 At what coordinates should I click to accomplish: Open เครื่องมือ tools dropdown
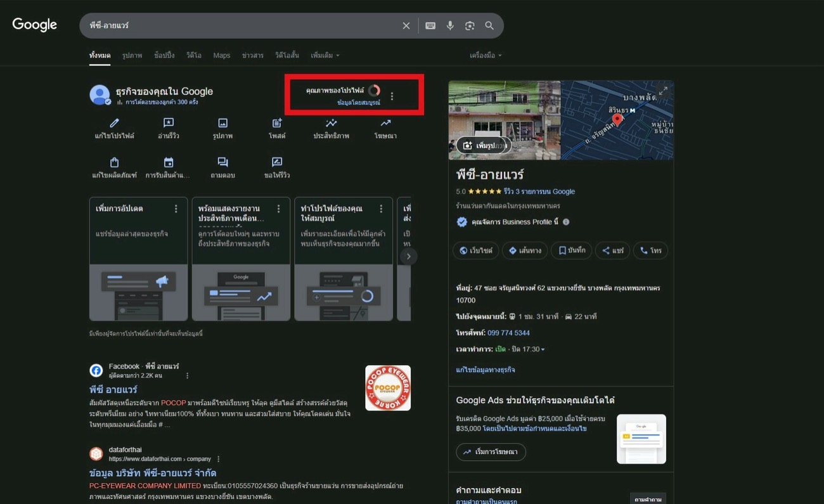pyautogui.click(x=486, y=56)
